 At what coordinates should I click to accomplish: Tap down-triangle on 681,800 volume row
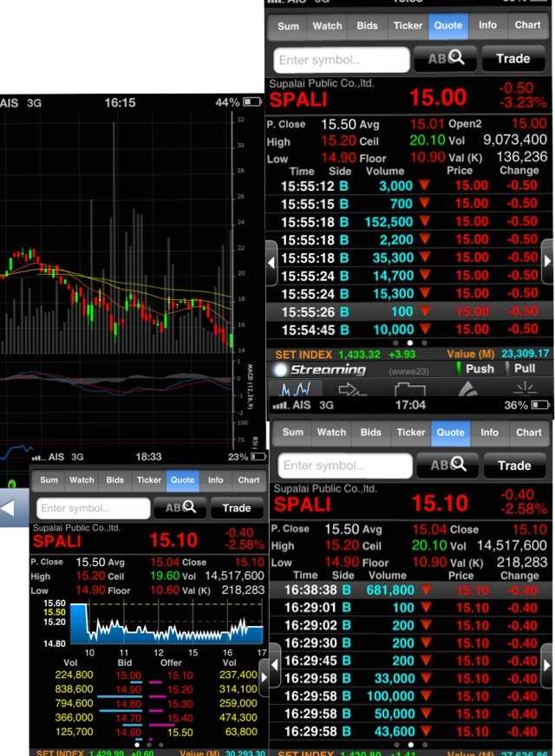click(426, 590)
